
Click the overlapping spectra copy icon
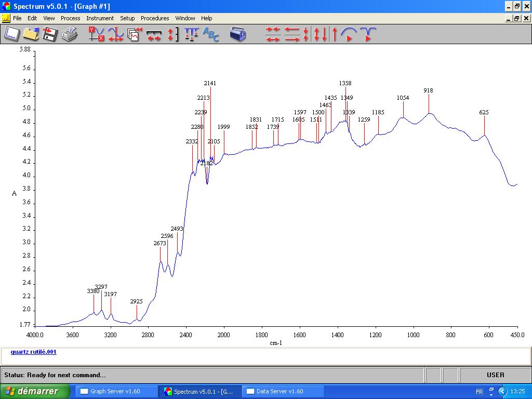(x=135, y=34)
